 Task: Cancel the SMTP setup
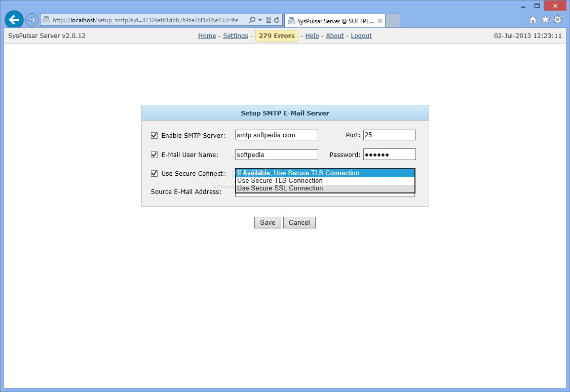[299, 223]
